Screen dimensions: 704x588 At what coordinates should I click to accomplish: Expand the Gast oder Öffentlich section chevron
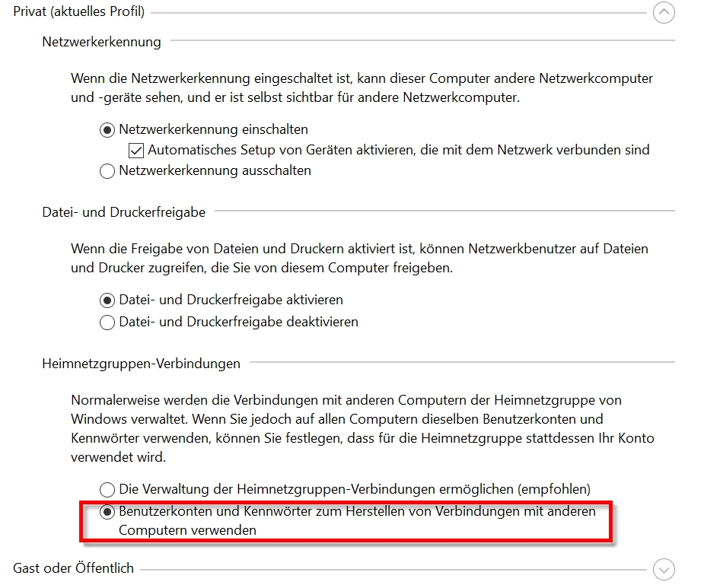click(x=664, y=569)
